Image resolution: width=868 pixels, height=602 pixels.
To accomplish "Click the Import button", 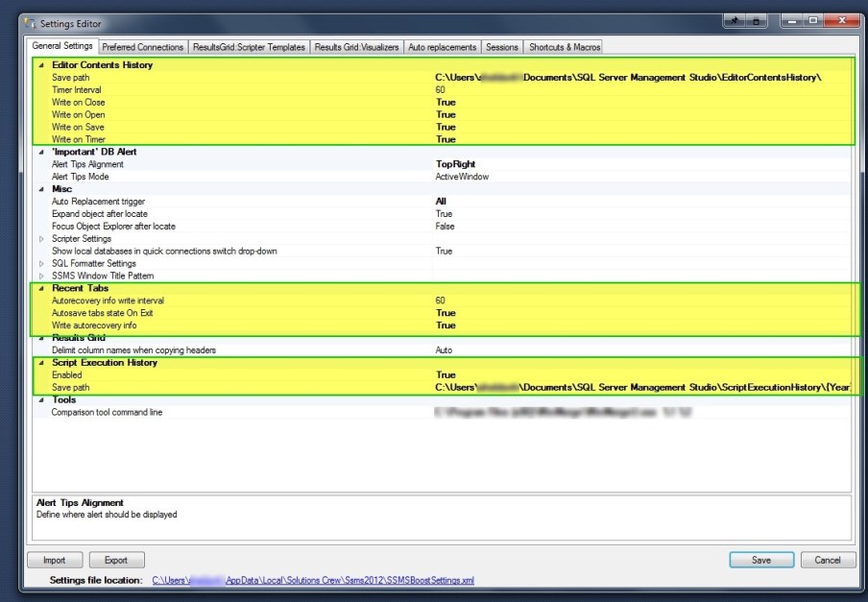I will tap(55, 560).
